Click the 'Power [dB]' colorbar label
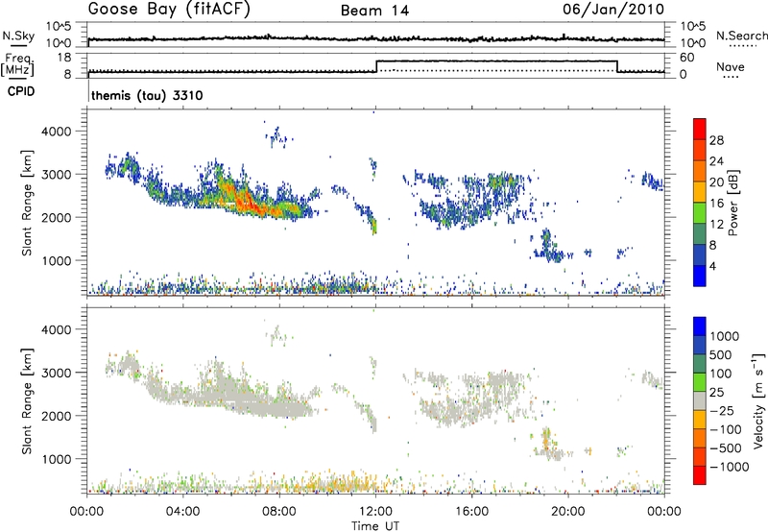This screenshot has width=768, height=532. (732, 203)
